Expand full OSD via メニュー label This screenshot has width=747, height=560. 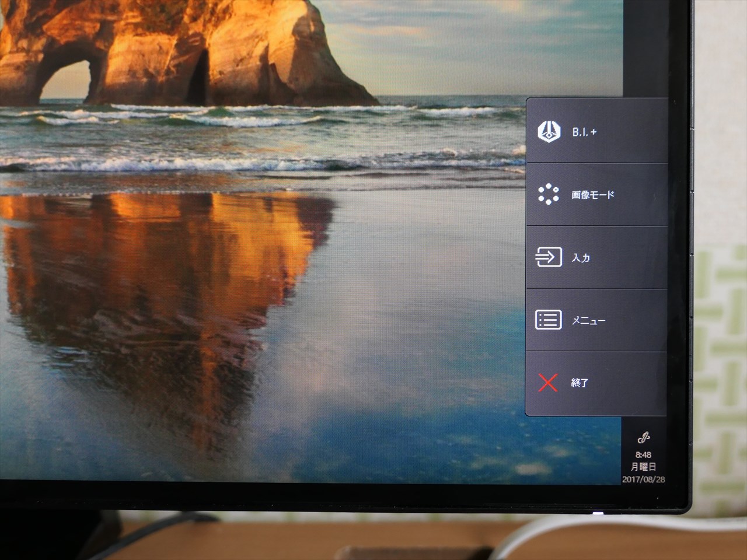[588, 320]
